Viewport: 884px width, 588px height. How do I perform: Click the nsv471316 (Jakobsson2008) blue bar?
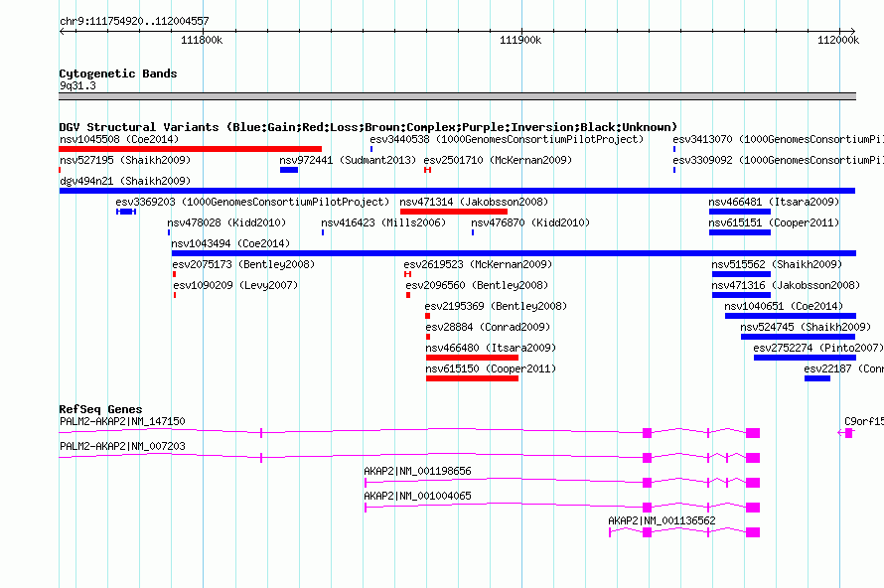741,295
